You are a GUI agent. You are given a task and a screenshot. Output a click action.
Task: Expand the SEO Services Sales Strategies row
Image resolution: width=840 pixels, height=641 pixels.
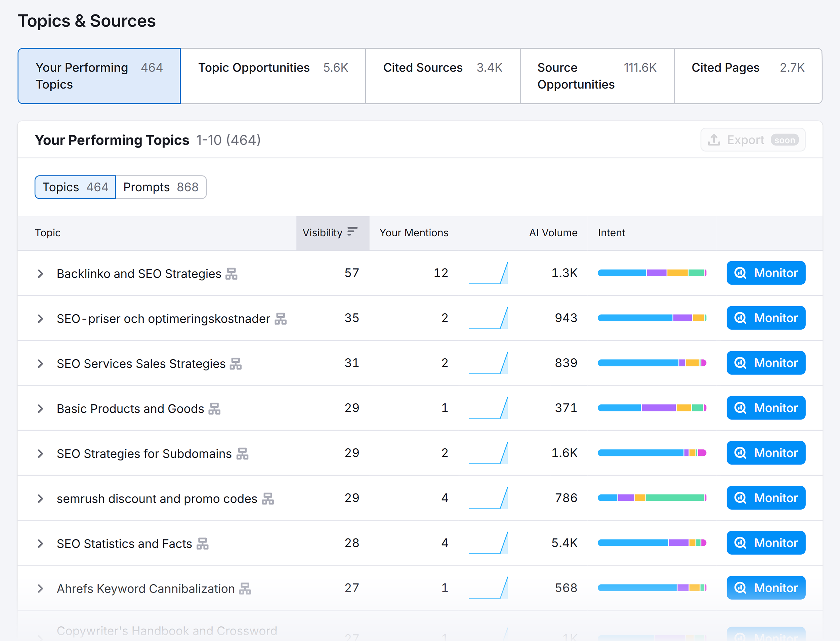pos(40,363)
